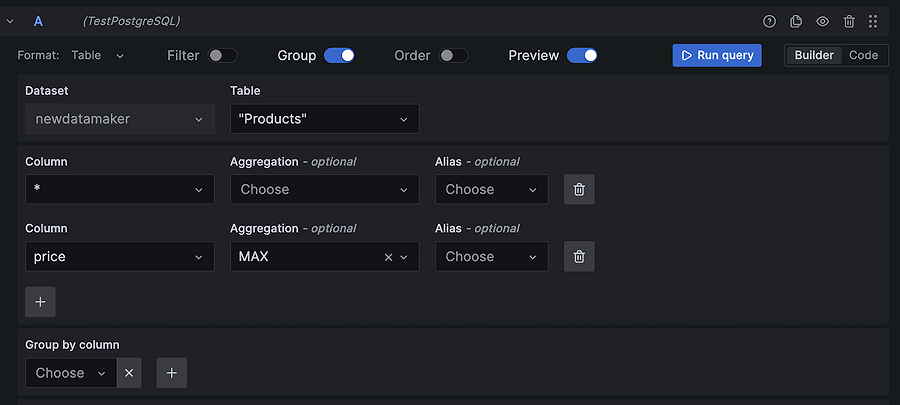Viewport: 900px width, 405px height.
Task: Remove the group by column
Action: click(129, 373)
